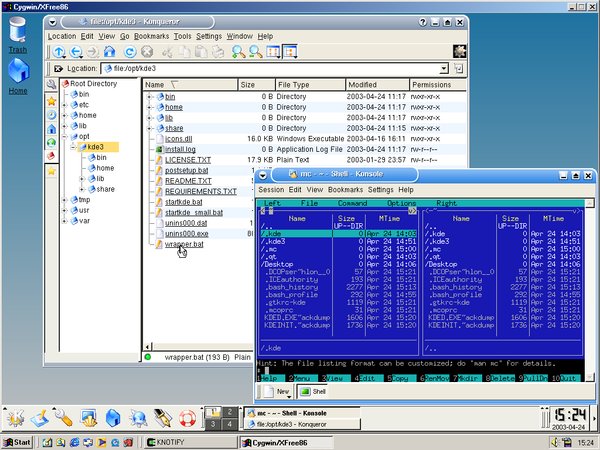The height and width of the screenshot is (450, 600).
Task: Click the K menu button on kicker panel
Action: pyautogui.click(x=15, y=418)
